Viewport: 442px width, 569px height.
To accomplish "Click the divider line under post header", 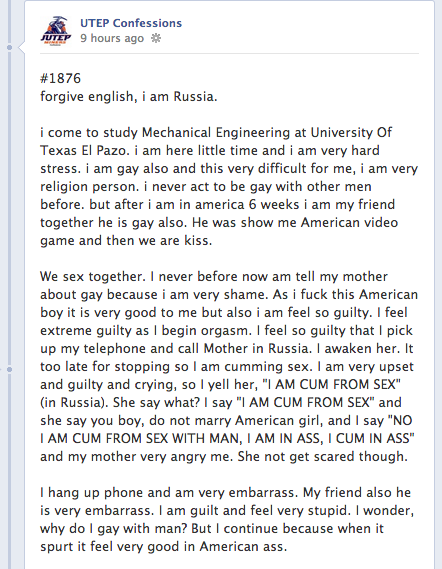I will point(229,54).
